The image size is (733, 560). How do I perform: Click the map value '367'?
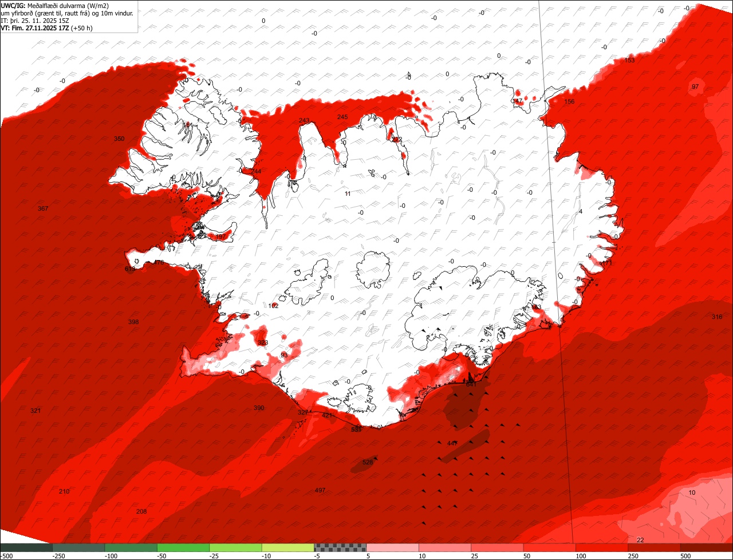point(43,208)
